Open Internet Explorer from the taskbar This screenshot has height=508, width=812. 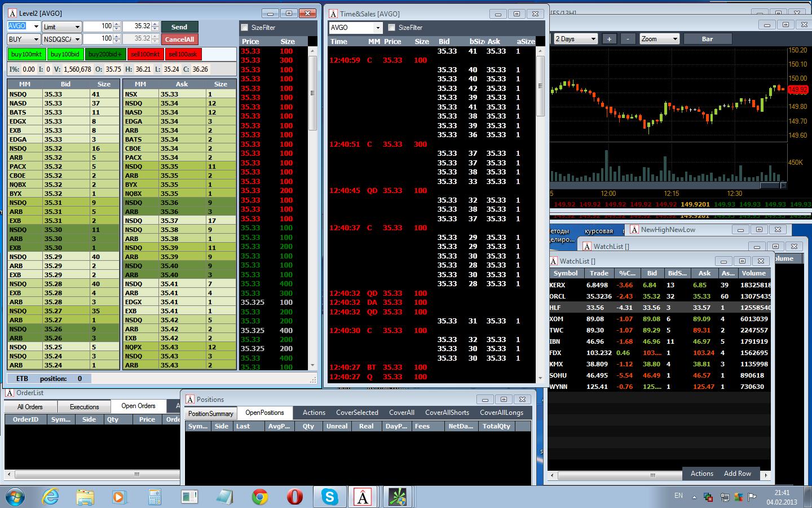point(51,497)
